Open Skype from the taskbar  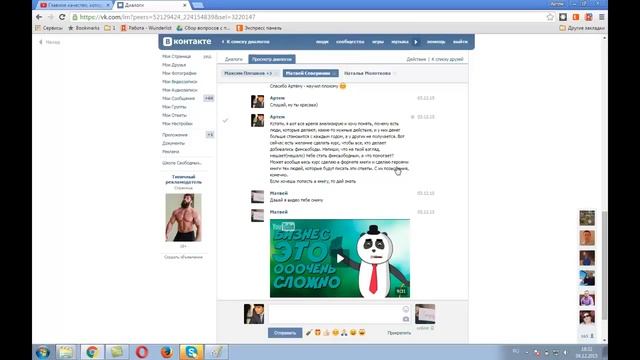point(191,352)
